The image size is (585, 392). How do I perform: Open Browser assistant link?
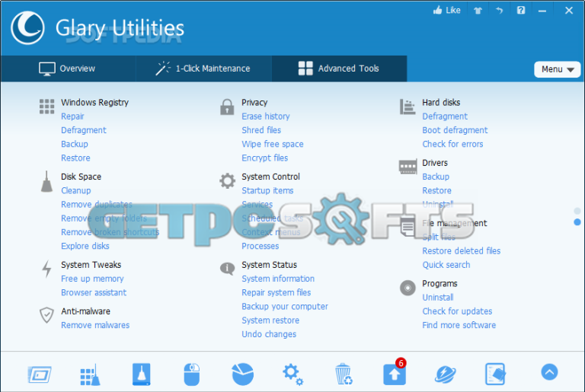pos(94,292)
